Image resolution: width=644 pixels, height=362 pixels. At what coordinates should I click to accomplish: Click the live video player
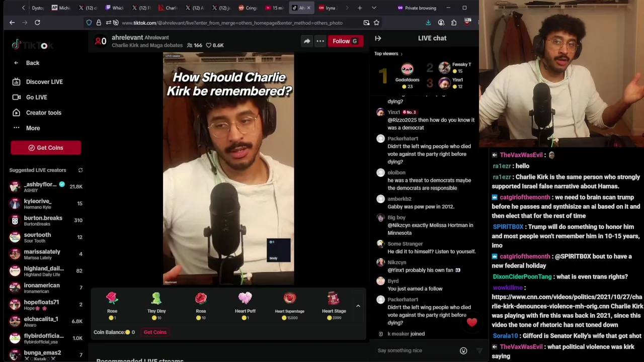tap(228, 169)
